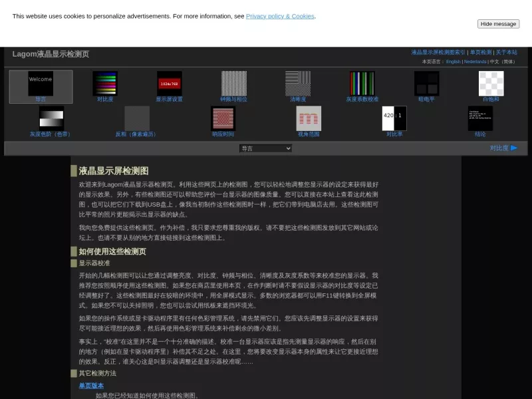Viewport: 532px width, 399px height.
Task: Click the 视角范围 text link
Action: point(309,134)
